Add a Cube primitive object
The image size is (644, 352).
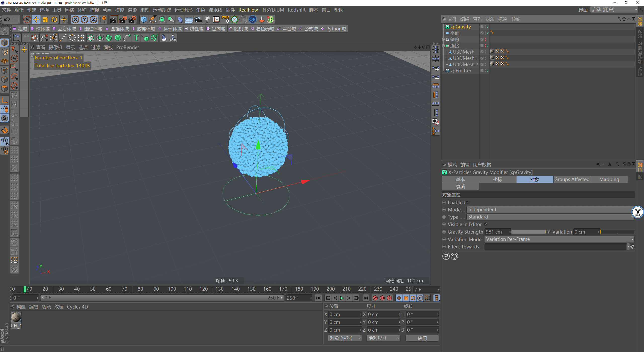click(144, 19)
